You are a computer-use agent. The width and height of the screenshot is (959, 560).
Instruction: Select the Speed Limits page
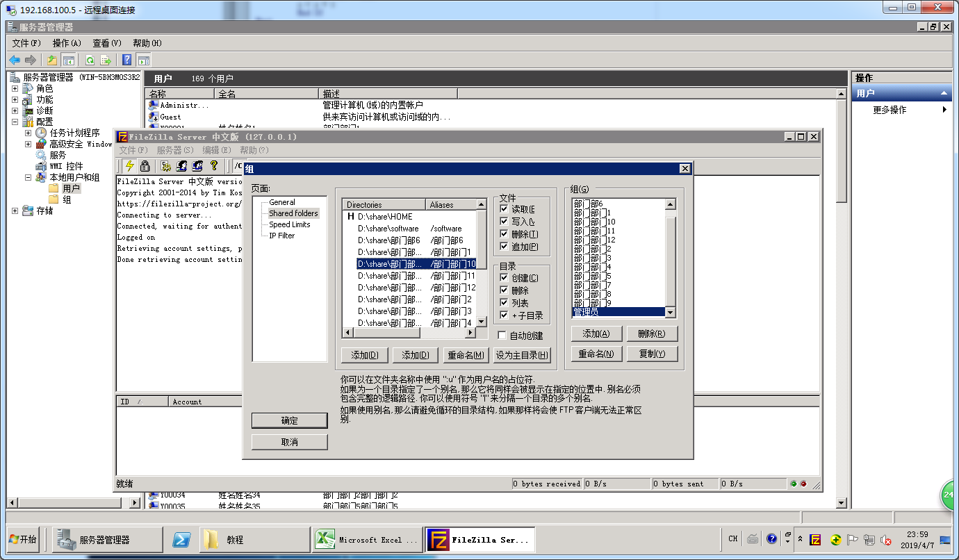[290, 224]
